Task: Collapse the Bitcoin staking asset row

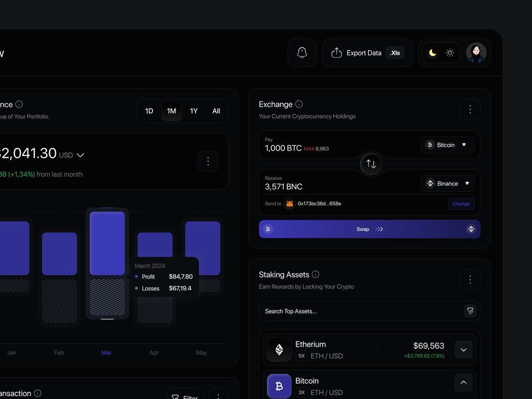Action: [x=463, y=382]
